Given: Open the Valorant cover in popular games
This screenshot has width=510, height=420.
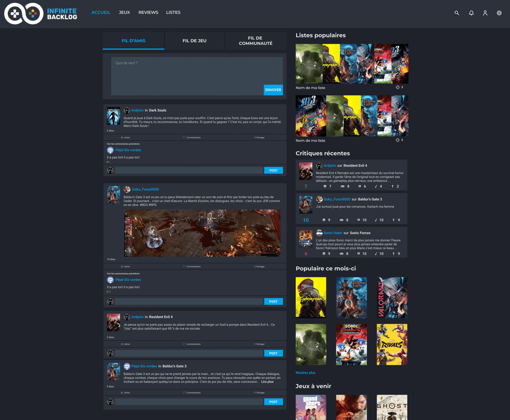Looking at the screenshot, I should (392, 298).
